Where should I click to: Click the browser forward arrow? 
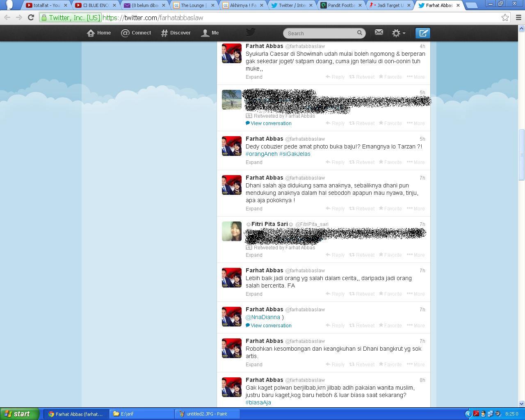click(x=19, y=18)
